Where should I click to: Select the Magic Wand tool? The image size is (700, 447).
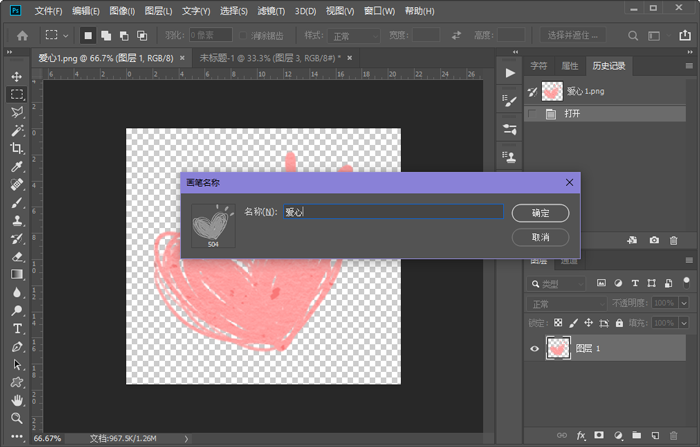tap(17, 130)
